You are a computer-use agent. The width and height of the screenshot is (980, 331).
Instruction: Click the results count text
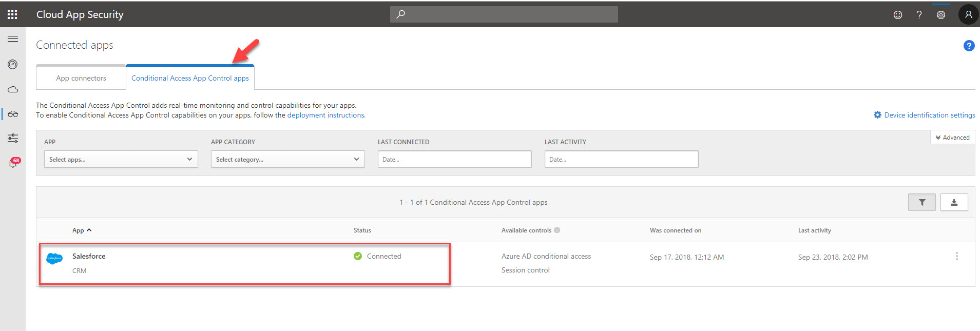pos(473,202)
